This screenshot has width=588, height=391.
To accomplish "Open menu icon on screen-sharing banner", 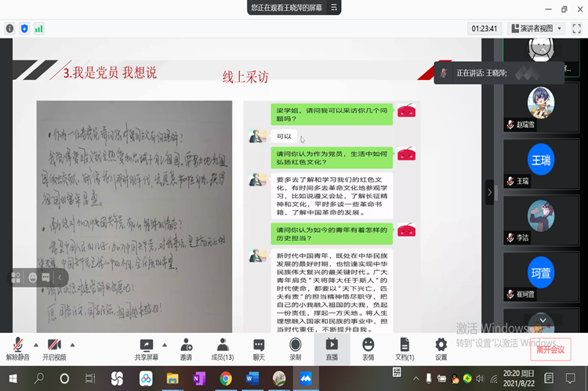I will point(335,7).
